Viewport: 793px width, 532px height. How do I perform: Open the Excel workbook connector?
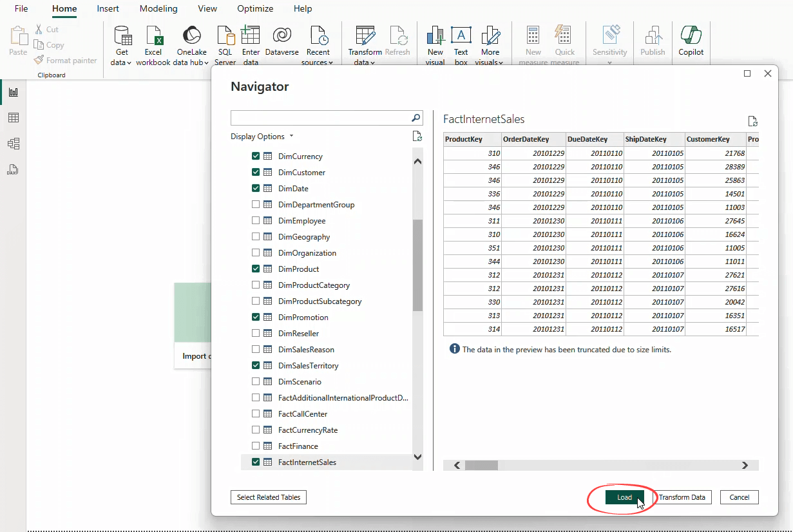click(153, 39)
